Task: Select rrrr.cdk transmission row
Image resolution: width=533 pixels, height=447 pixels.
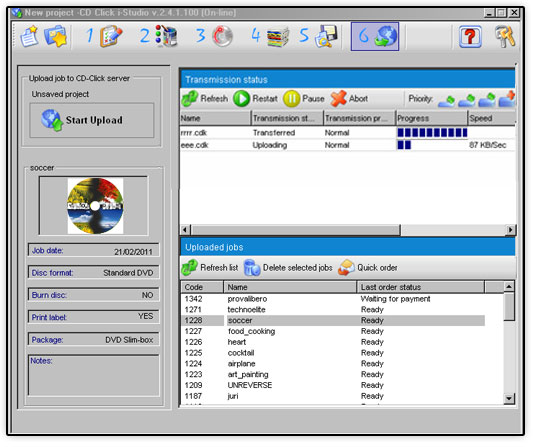Action: click(x=347, y=133)
